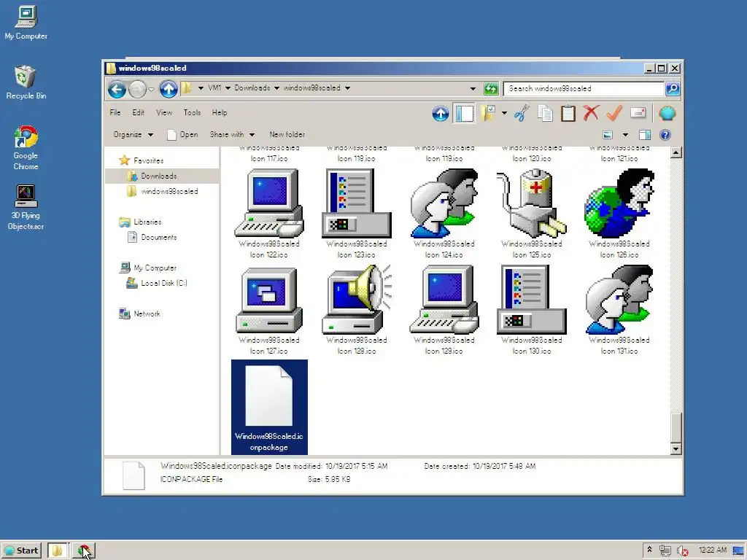Click the Cut scissors icon

(x=522, y=114)
